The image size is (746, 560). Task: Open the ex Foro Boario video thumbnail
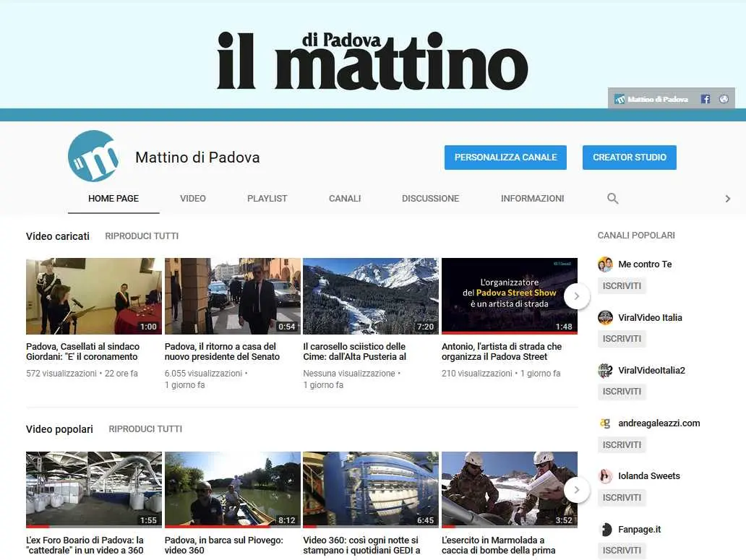coord(94,490)
